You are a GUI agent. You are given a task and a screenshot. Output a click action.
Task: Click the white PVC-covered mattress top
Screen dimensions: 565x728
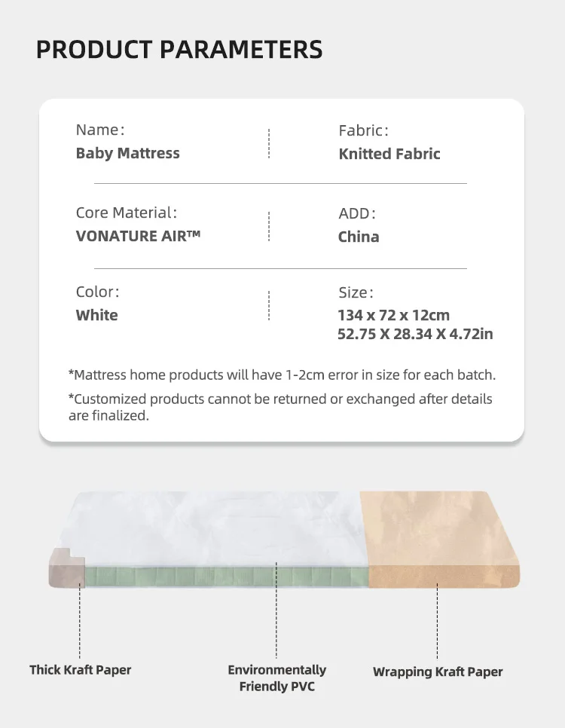point(218,528)
